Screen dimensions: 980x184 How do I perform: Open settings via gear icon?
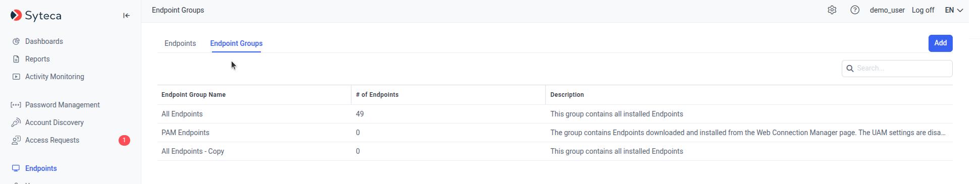832,10
